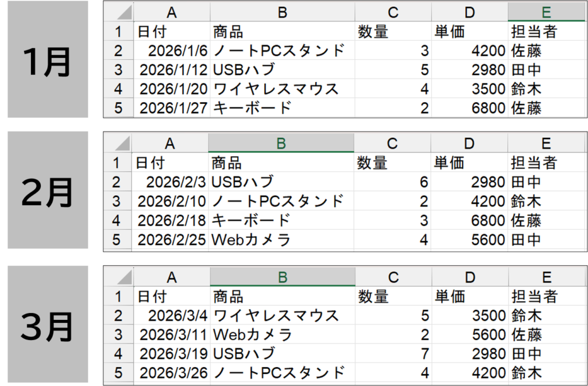This screenshot has height=386, width=588.
Task: Select column B header in 2月 sheet
Action: pyautogui.click(x=281, y=143)
